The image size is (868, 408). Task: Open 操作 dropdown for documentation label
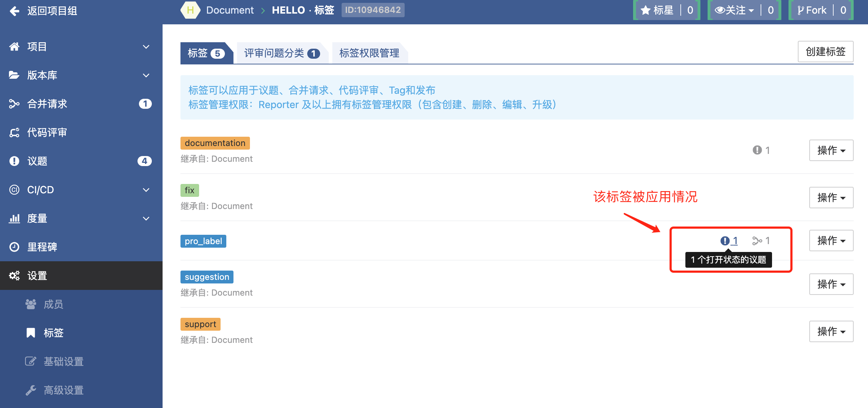click(831, 150)
